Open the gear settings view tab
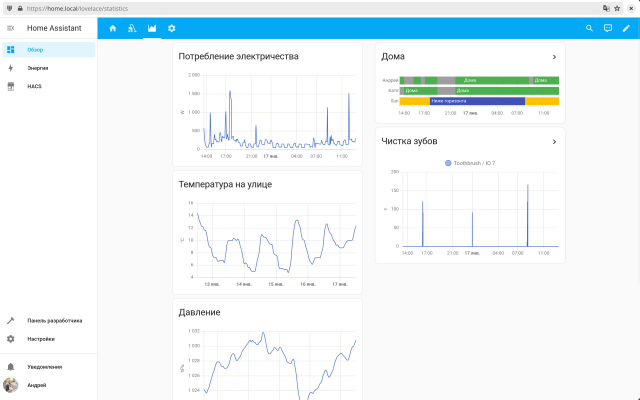 coord(172,28)
